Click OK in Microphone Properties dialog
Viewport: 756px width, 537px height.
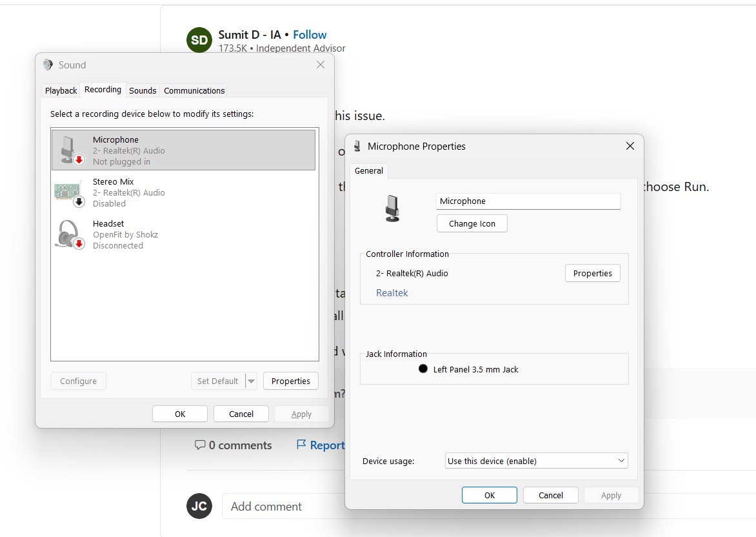[x=490, y=495]
